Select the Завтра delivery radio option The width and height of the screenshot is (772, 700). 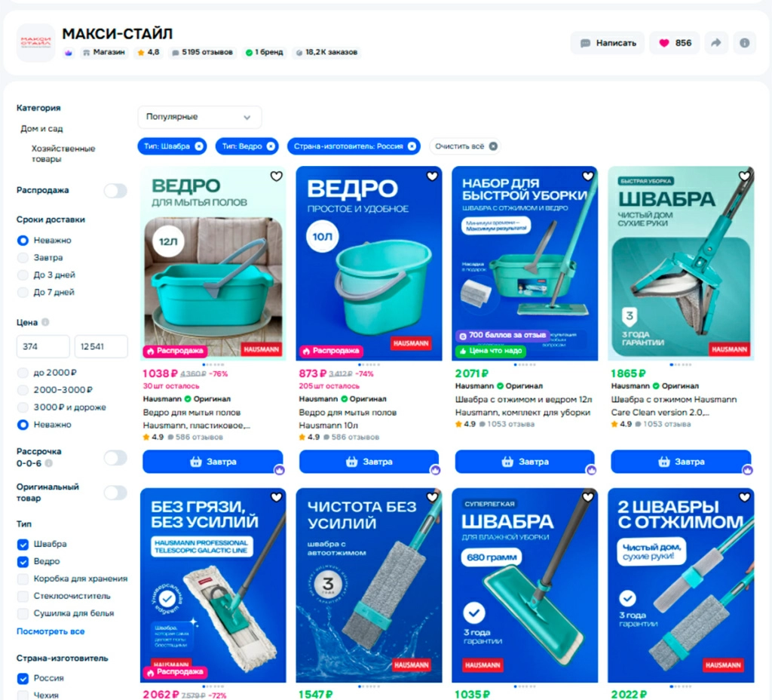coord(23,258)
